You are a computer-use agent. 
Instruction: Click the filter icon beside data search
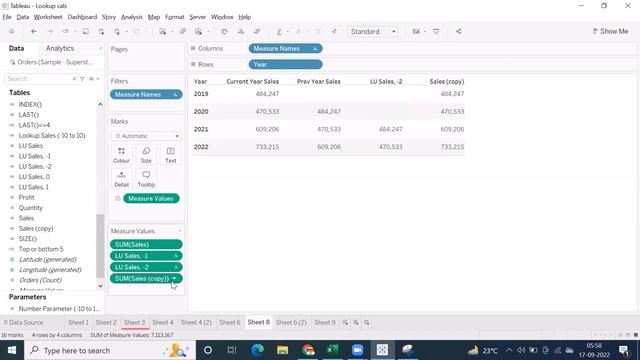click(82, 79)
